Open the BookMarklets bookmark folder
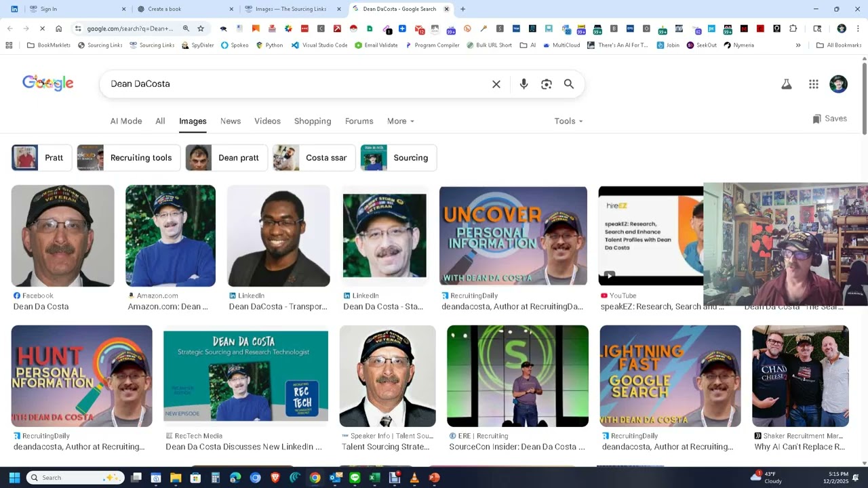The height and width of the screenshot is (488, 868). pyautogui.click(x=48, y=45)
